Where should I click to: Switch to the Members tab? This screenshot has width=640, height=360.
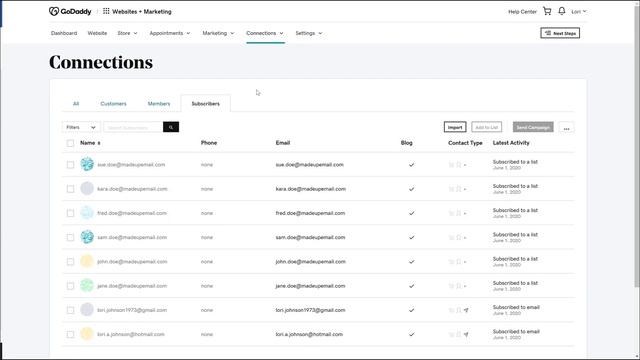(x=159, y=104)
